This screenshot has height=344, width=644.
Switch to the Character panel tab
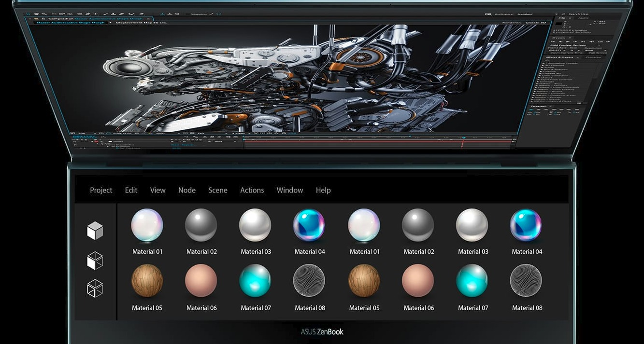coord(593,57)
